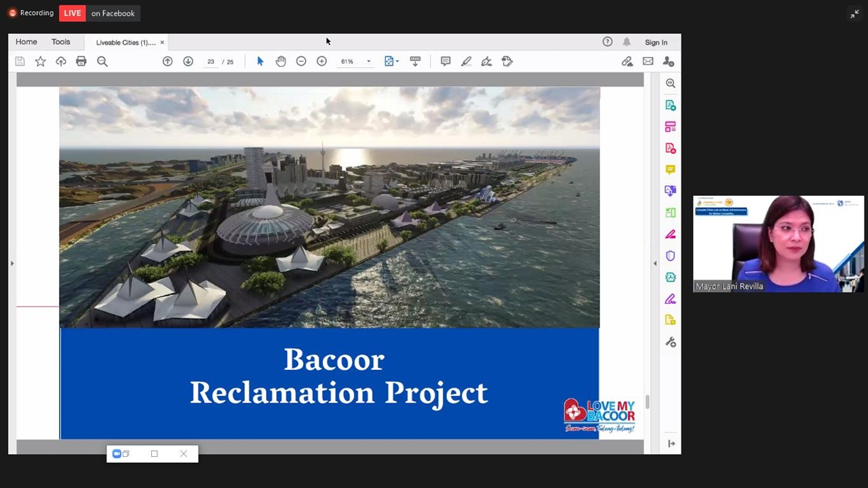Click the page number input field
The width and height of the screenshot is (868, 488).
[211, 62]
